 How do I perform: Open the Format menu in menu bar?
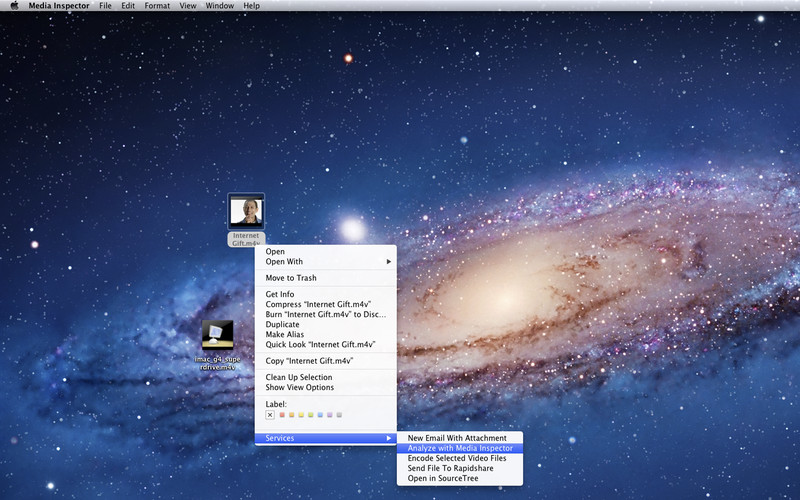click(x=157, y=6)
